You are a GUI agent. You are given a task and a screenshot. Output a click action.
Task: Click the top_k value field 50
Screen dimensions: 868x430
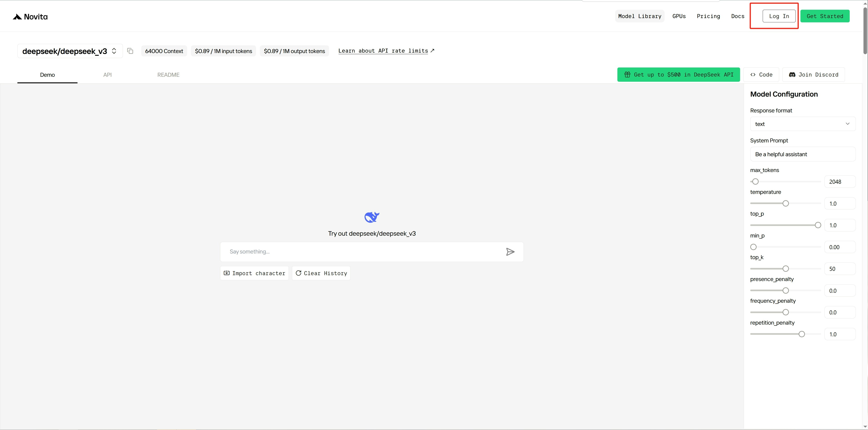click(840, 269)
